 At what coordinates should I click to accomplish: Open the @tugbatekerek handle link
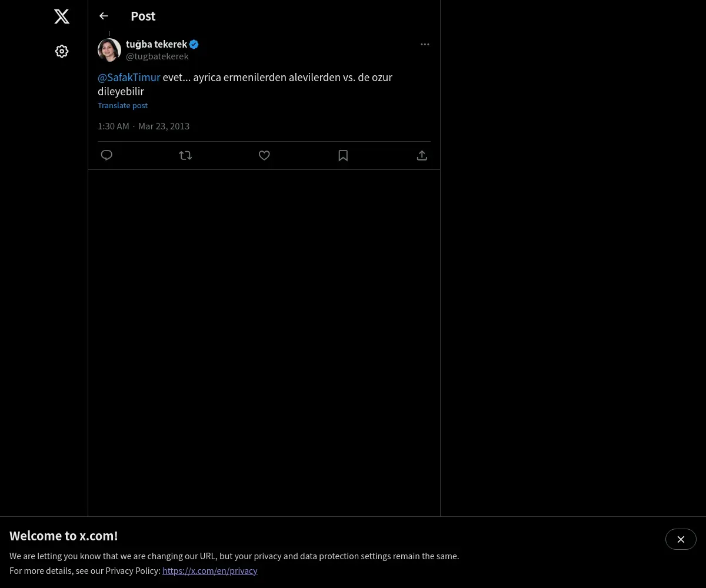(157, 56)
